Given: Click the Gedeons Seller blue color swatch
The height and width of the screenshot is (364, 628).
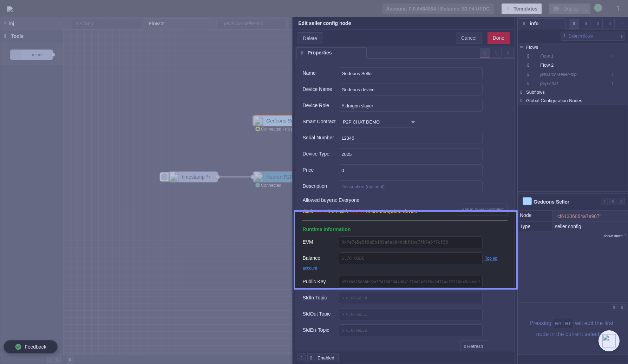Looking at the screenshot, I should click(527, 201).
